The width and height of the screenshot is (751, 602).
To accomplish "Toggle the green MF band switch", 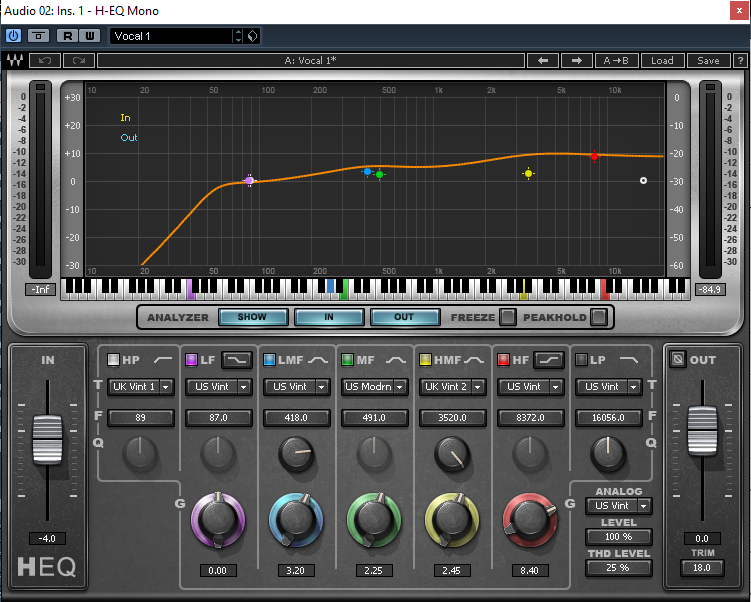I will tap(347, 360).
